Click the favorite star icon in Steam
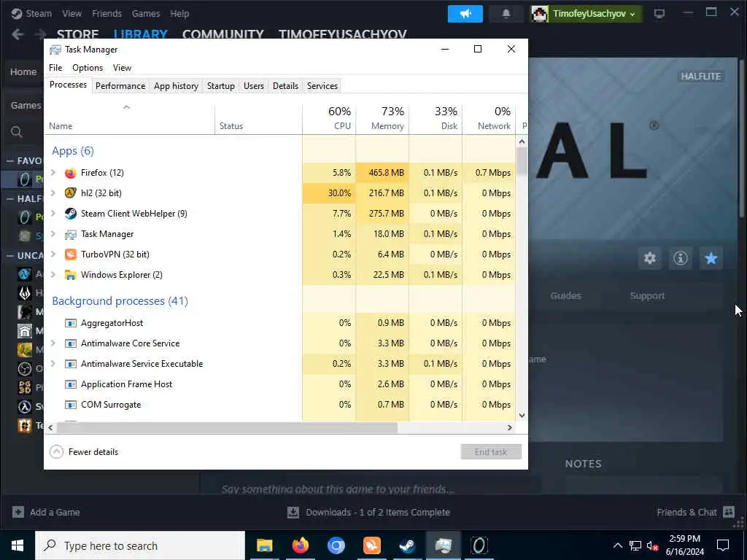This screenshot has width=747, height=560. (711, 258)
